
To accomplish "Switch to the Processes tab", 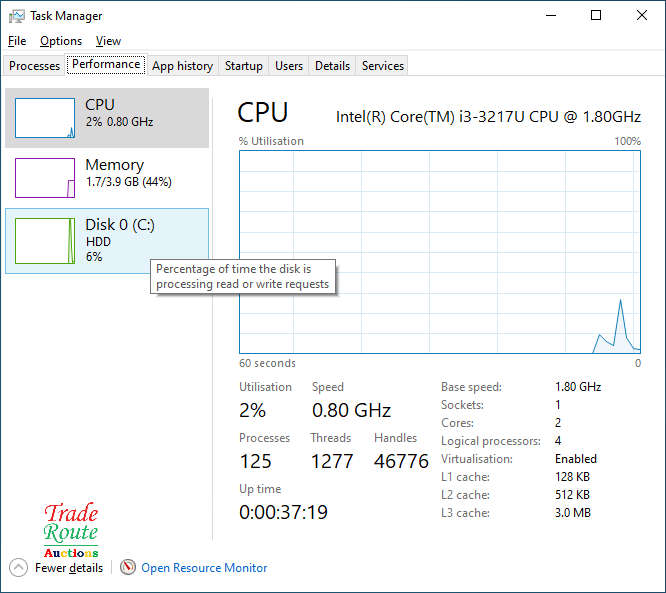I will pos(34,66).
